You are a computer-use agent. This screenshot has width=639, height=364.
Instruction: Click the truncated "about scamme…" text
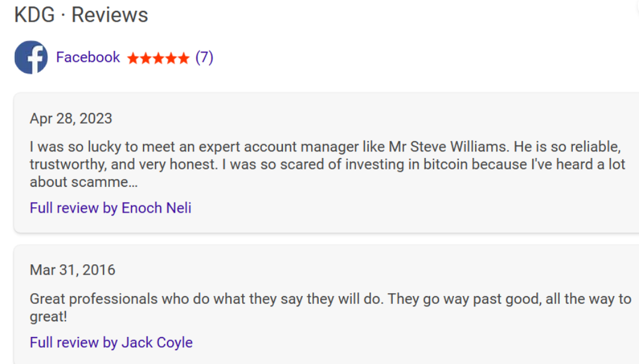tap(84, 182)
